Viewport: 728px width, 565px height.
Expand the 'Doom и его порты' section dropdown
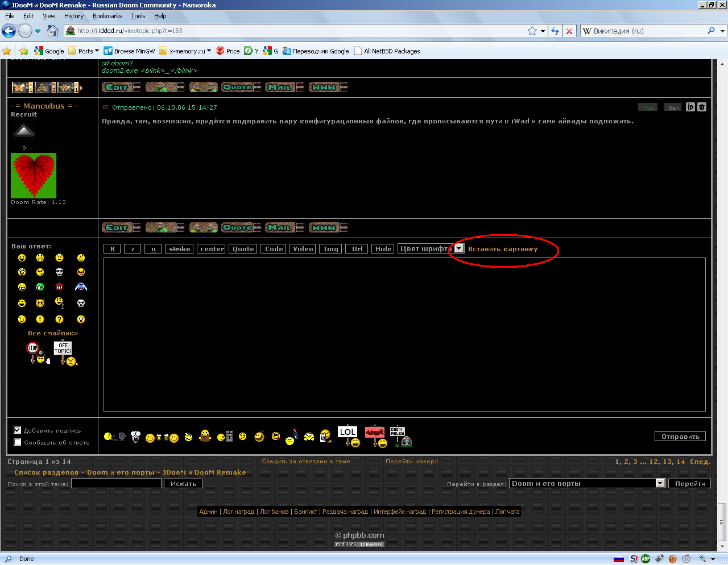point(660,483)
